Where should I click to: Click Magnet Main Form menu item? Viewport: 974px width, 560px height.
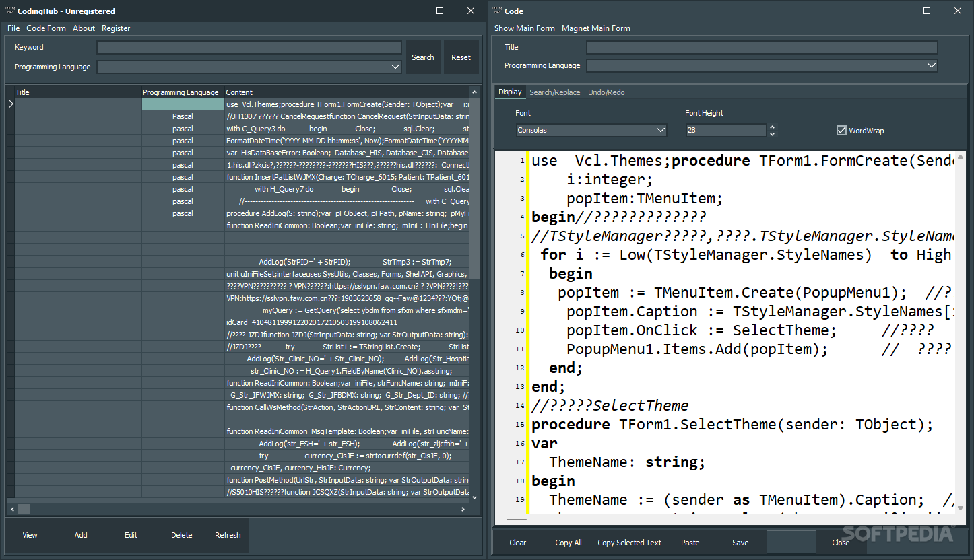[x=596, y=28]
